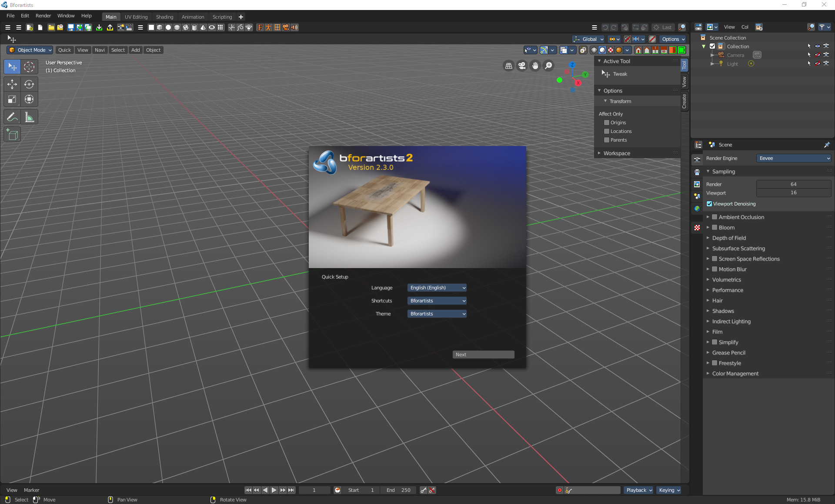This screenshot has width=835, height=504.
Task: Click the pan view hand icon
Action: coord(535,66)
